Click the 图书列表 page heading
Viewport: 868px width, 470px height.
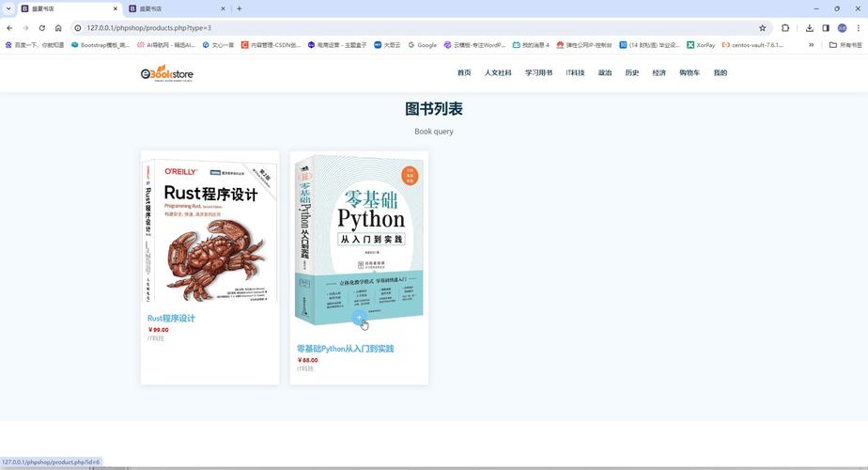coord(434,109)
